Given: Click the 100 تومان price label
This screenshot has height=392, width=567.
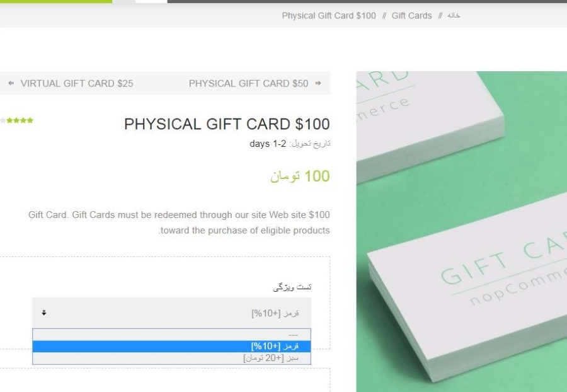Looking at the screenshot, I should click(300, 176).
